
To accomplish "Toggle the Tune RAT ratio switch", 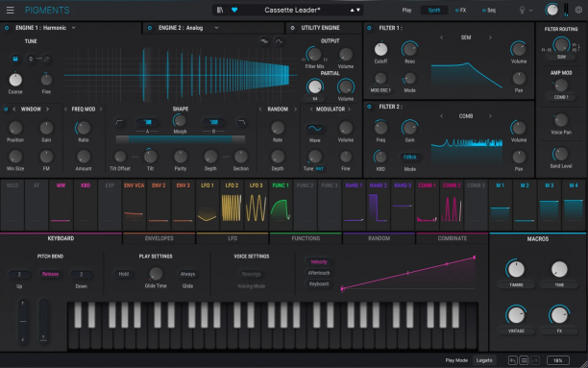I will coord(320,169).
